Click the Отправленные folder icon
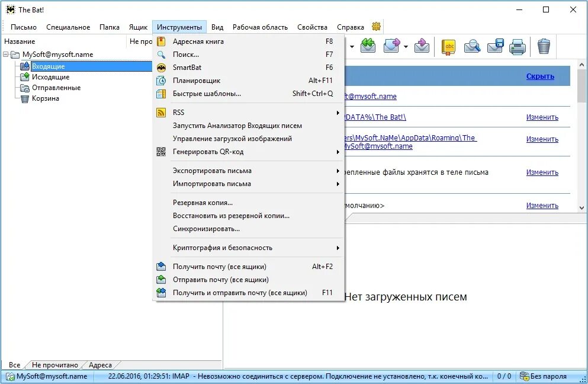This screenshot has height=384, width=588. coord(25,88)
